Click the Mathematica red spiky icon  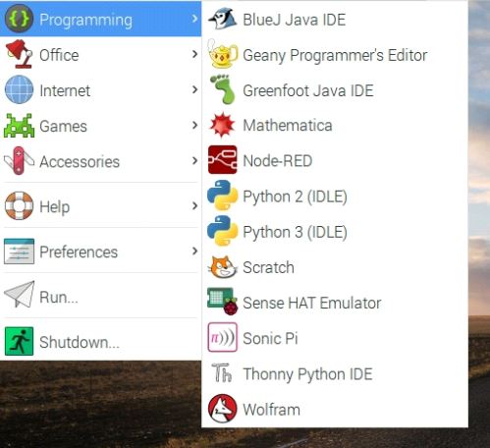tap(222, 125)
